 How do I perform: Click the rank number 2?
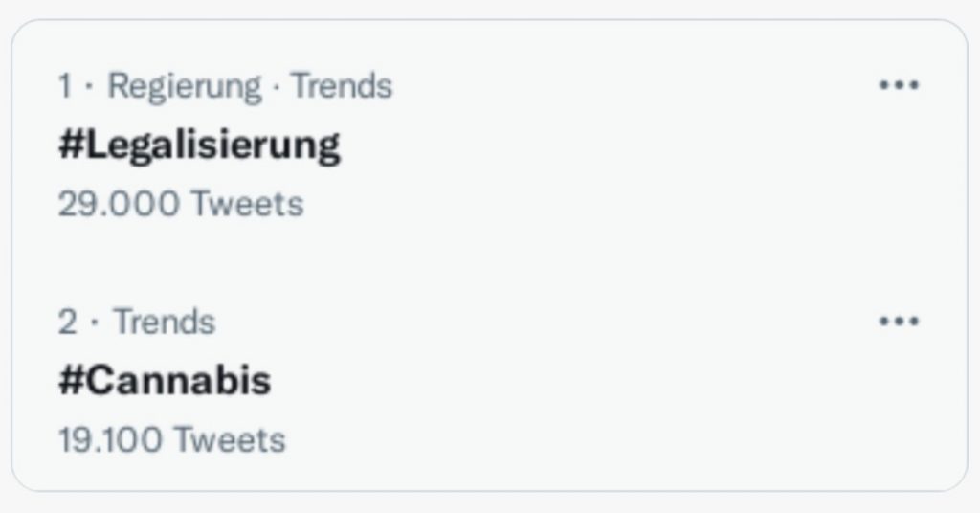[67, 323]
